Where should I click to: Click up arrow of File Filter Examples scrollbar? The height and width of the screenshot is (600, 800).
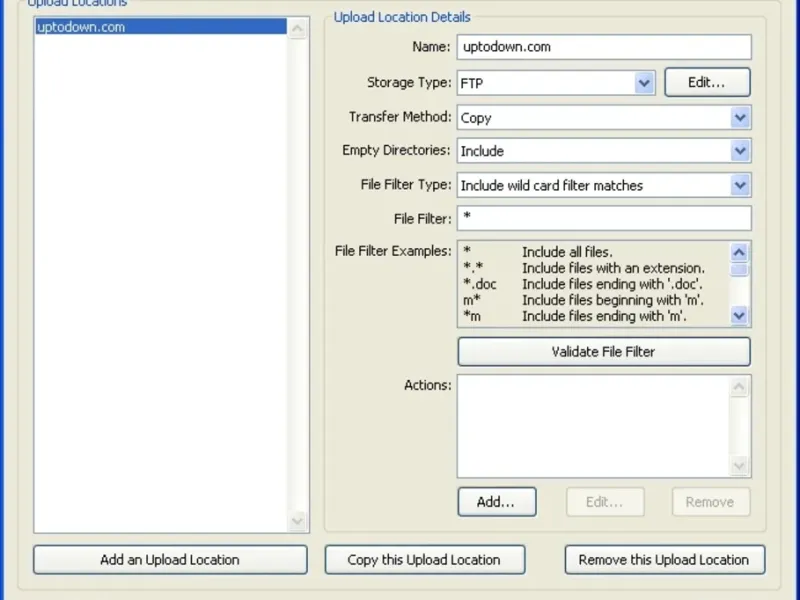click(x=739, y=252)
